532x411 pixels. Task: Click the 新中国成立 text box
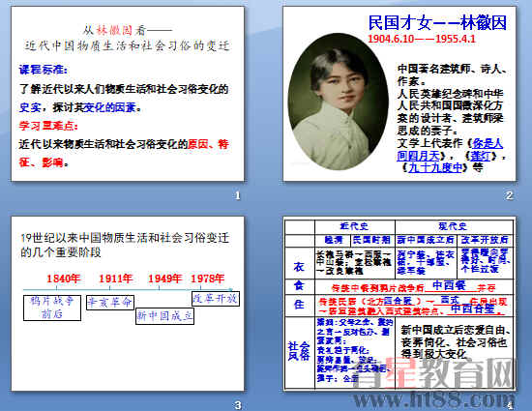point(164,316)
